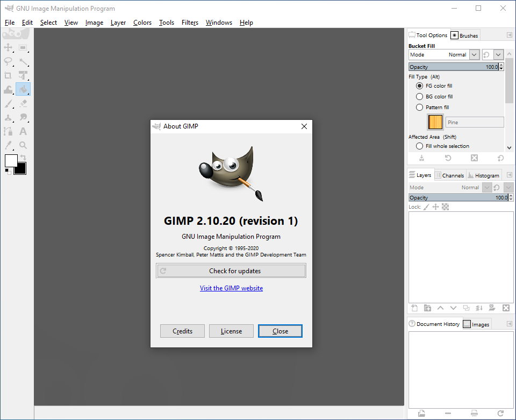Switch to the Images tab
The width and height of the screenshot is (516, 420).
477,324
